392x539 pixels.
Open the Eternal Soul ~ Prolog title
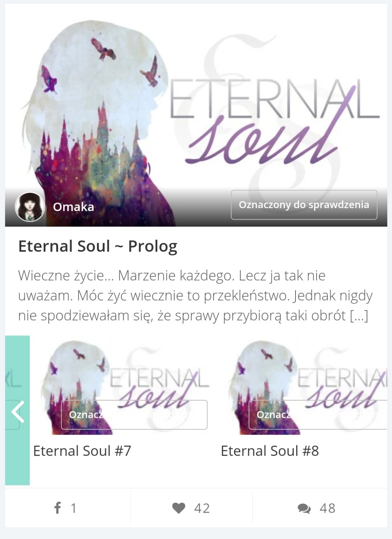98,246
